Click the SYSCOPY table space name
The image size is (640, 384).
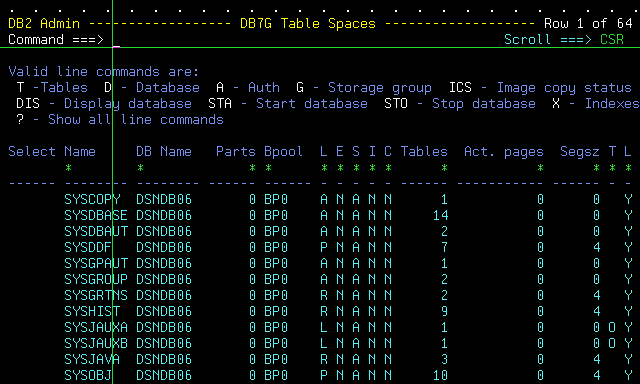pyautogui.click(x=92, y=200)
